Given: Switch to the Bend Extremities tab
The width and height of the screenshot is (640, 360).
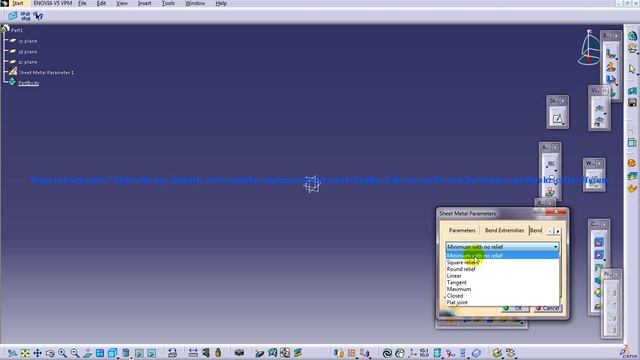Looking at the screenshot, I should [x=504, y=231].
